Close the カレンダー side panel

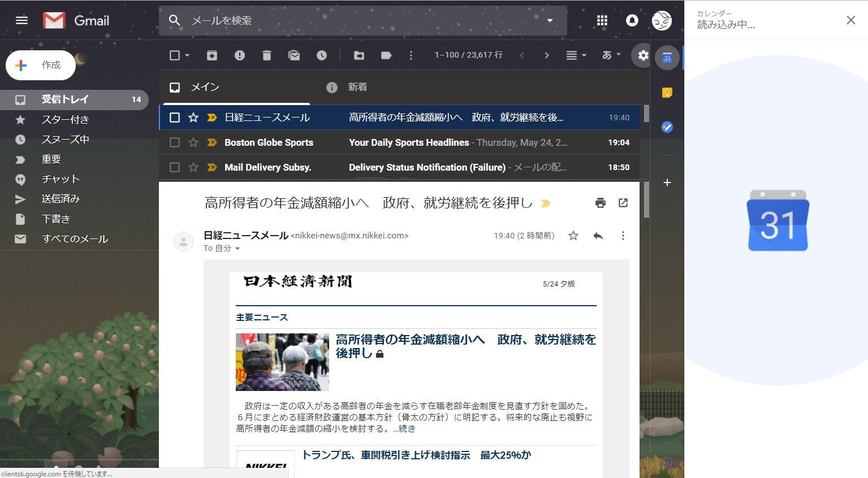[x=850, y=20]
